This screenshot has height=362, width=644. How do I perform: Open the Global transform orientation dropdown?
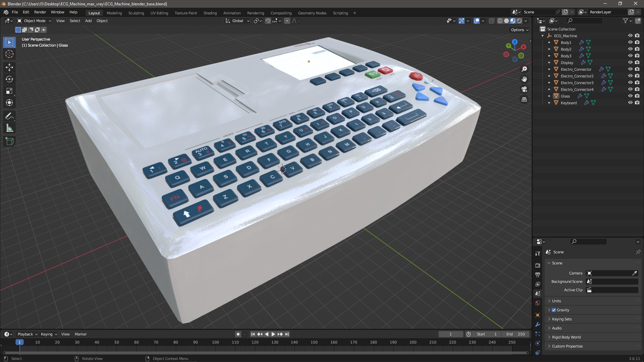pos(237,21)
